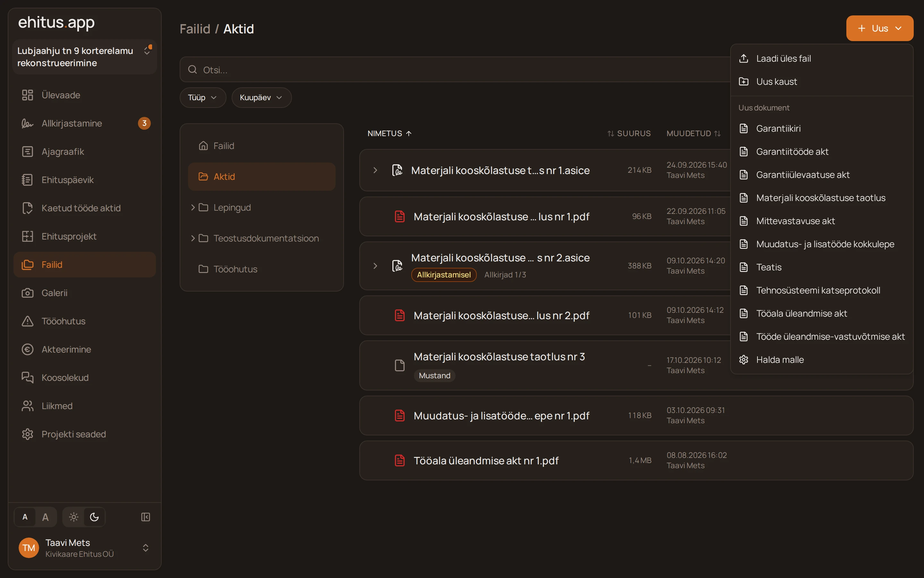Switch to light theme sun toggle
The width and height of the screenshot is (924, 578).
(74, 517)
